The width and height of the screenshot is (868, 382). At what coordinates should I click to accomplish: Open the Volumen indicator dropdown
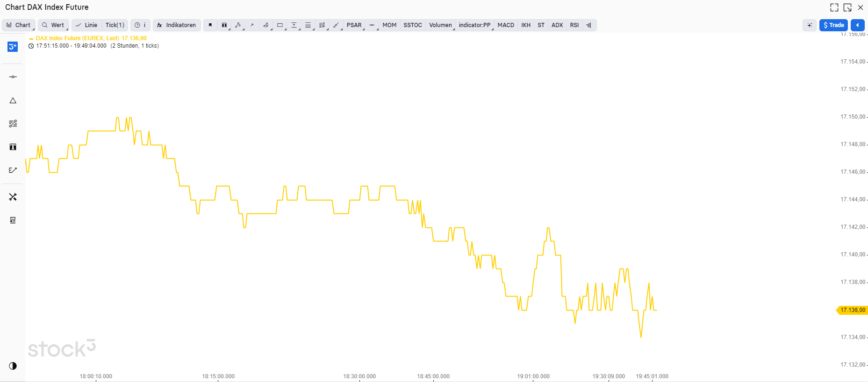(x=441, y=25)
